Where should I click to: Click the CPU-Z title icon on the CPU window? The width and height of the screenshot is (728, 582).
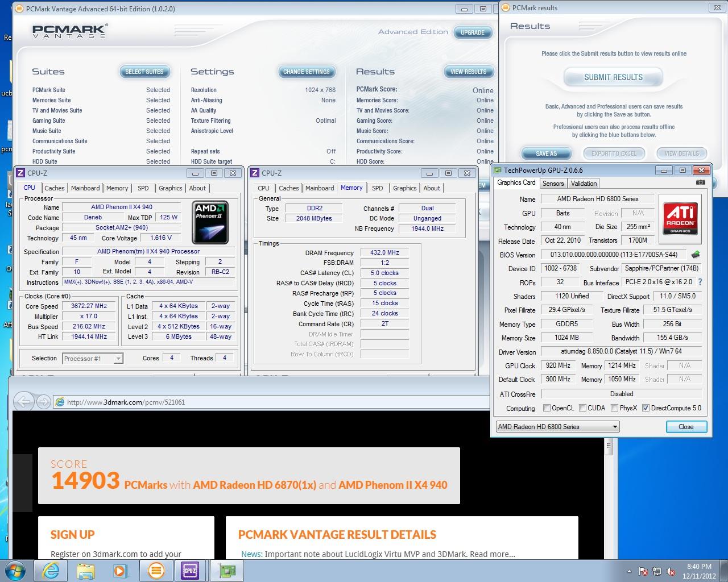20,173
